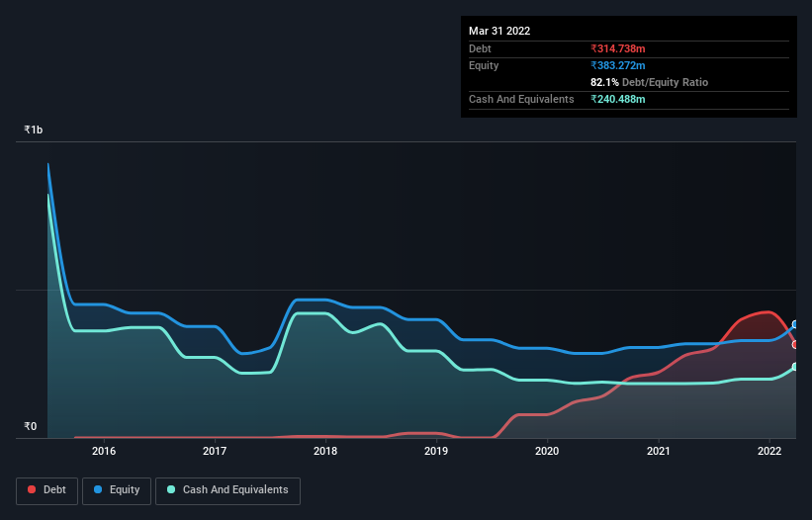
Task: Click the 2020 x-axis label
Action: [x=547, y=451]
